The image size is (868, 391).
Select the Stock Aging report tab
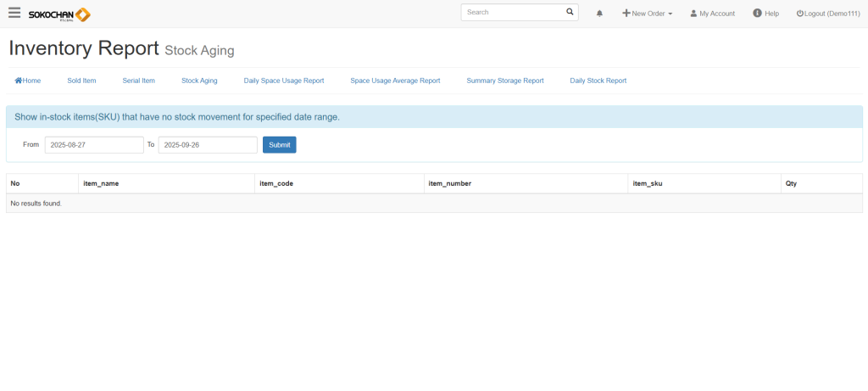(199, 81)
